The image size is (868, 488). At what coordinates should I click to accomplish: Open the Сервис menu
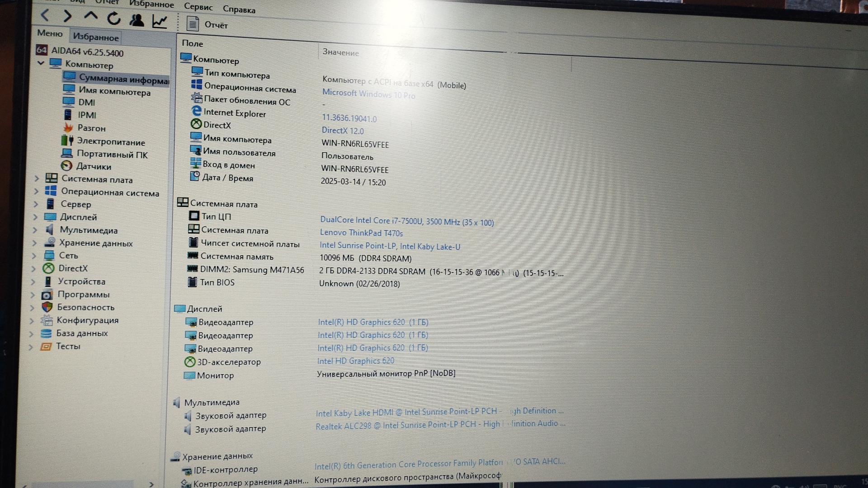(x=198, y=7)
